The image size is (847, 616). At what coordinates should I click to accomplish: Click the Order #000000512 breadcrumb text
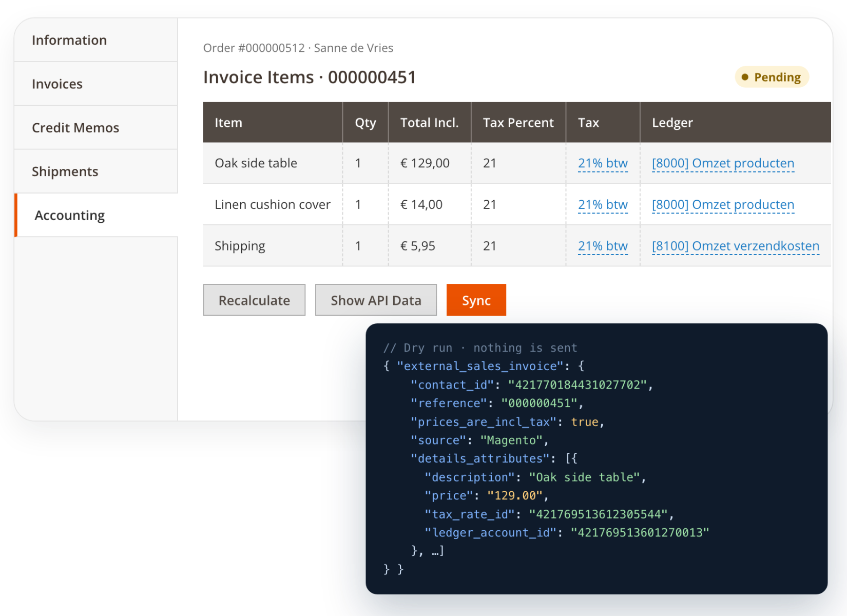point(254,48)
